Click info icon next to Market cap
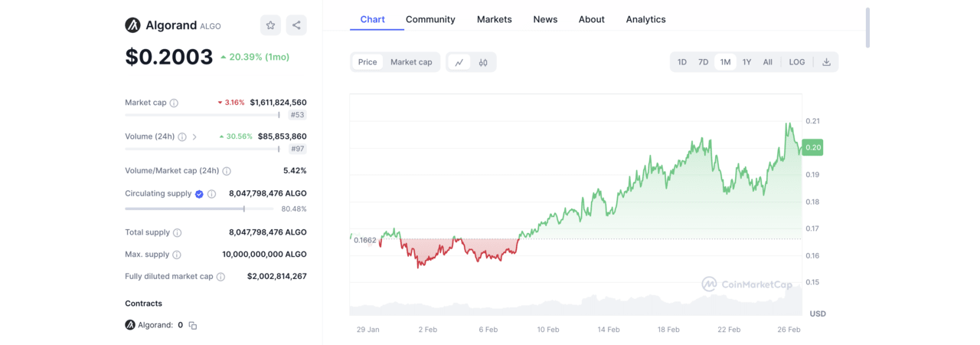This screenshot has width=980, height=345. point(174,103)
